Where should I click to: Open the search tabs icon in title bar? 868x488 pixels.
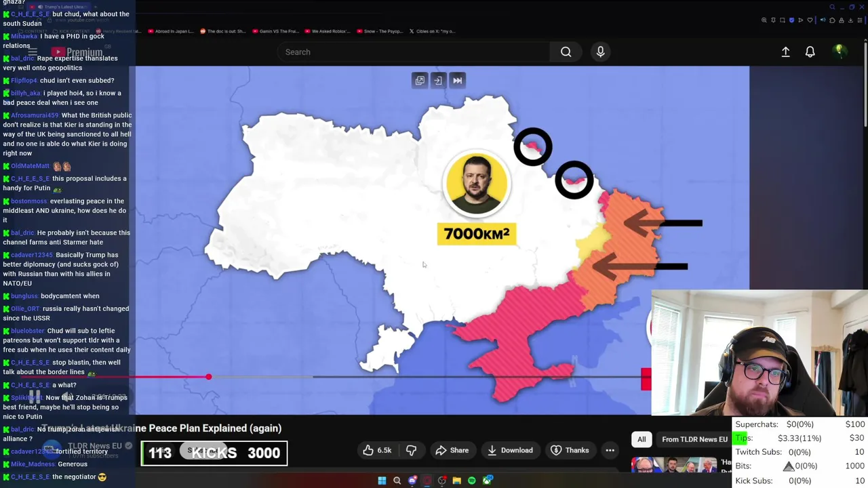point(832,7)
